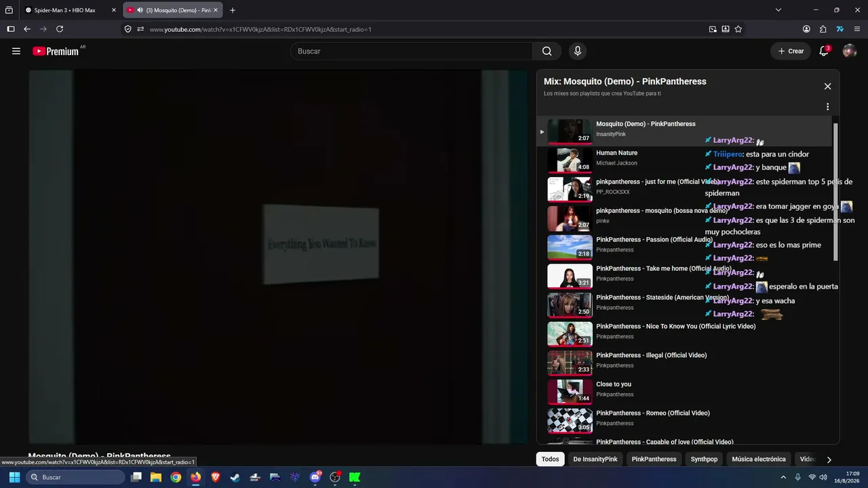Click the Stateside video thumbnail
Screen dimensions: 868x488
tap(570, 305)
